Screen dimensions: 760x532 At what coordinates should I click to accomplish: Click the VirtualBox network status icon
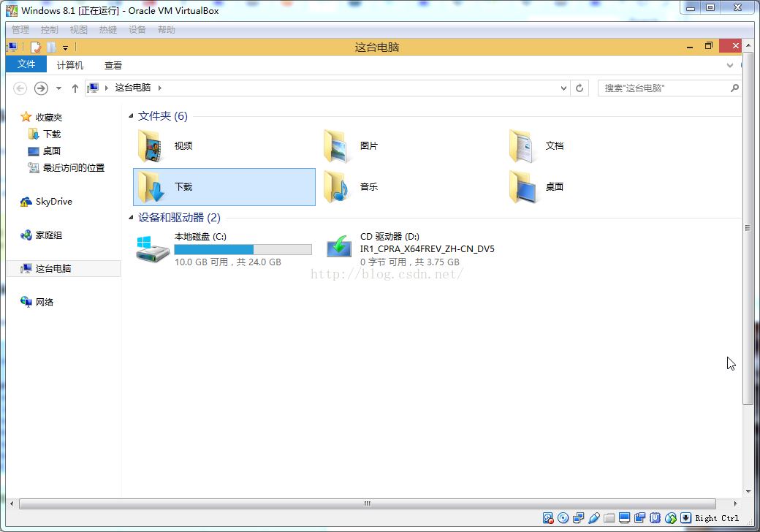click(x=578, y=518)
